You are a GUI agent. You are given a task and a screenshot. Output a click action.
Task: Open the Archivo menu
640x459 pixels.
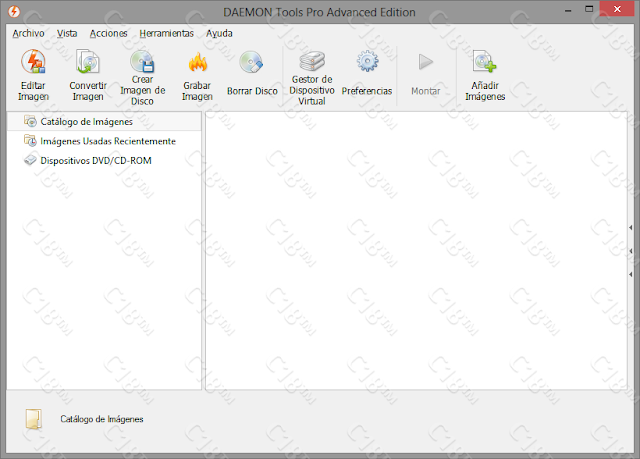[28, 33]
